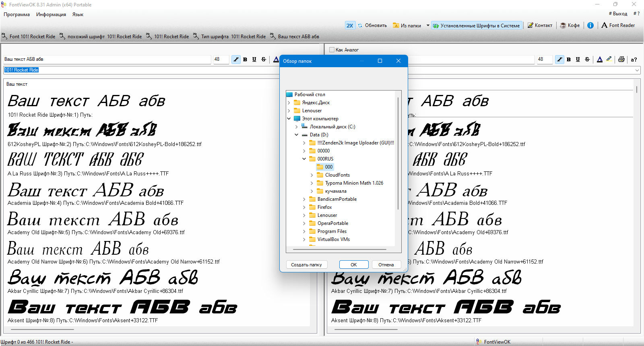This screenshot has height=346, width=644.
Task: Click the blue information icon
Action: pyautogui.click(x=590, y=25)
